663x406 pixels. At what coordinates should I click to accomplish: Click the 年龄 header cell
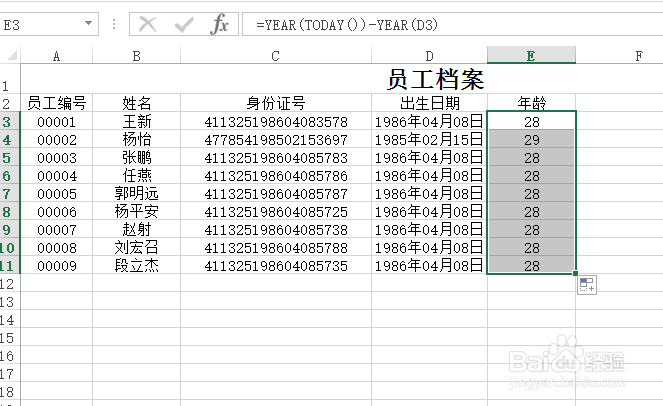pos(531,103)
